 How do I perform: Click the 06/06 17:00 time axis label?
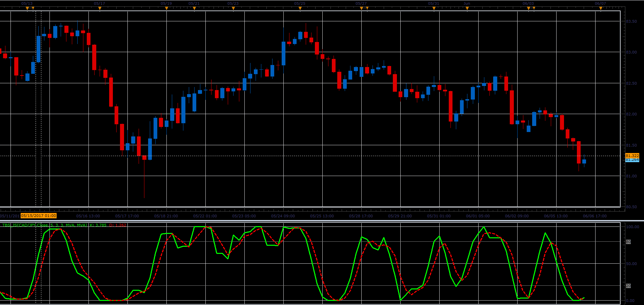[x=595, y=216]
